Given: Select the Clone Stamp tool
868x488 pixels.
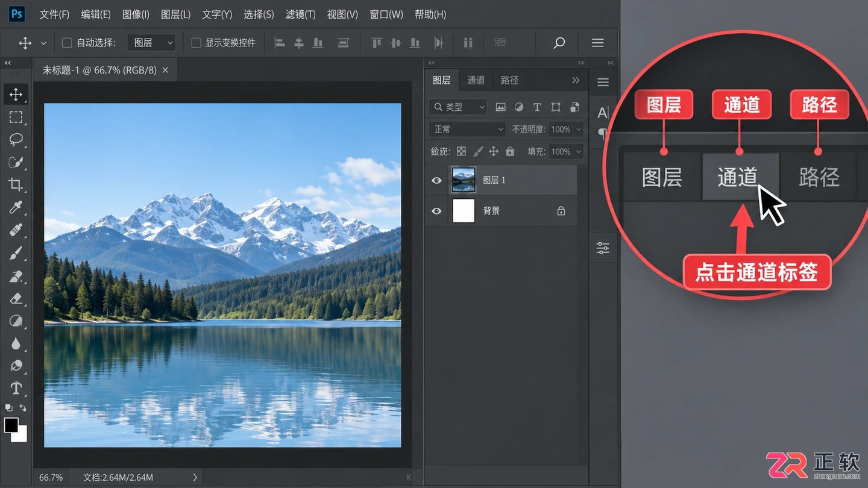Looking at the screenshot, I should [16, 276].
